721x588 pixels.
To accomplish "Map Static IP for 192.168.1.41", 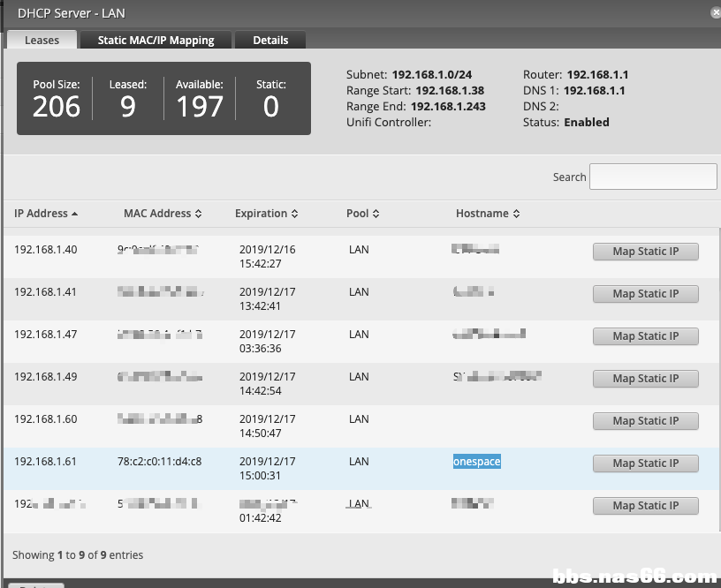I will (x=646, y=293).
